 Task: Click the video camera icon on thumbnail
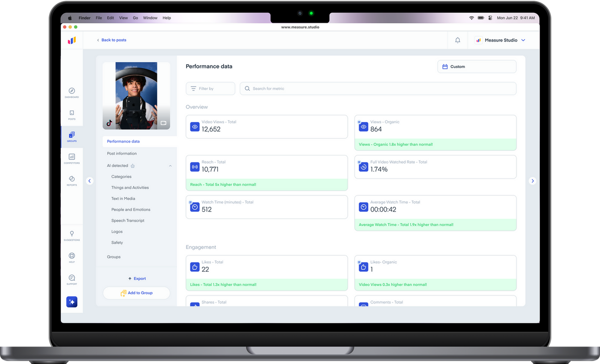163,123
